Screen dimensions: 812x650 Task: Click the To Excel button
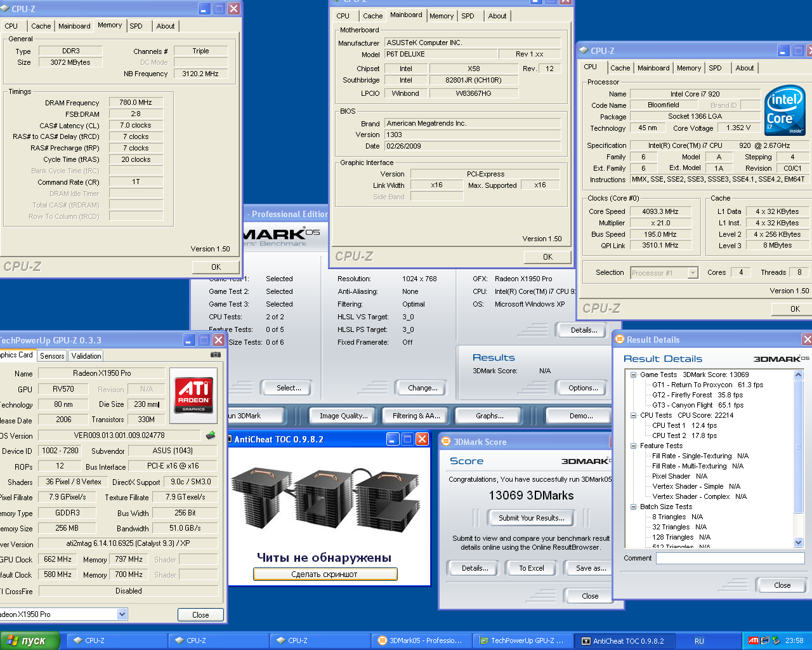click(532, 568)
